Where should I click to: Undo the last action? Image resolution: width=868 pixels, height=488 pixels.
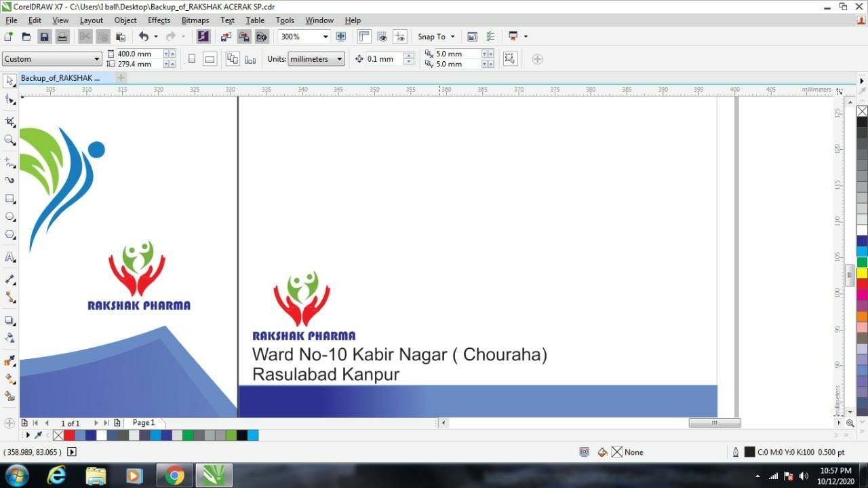(x=144, y=37)
